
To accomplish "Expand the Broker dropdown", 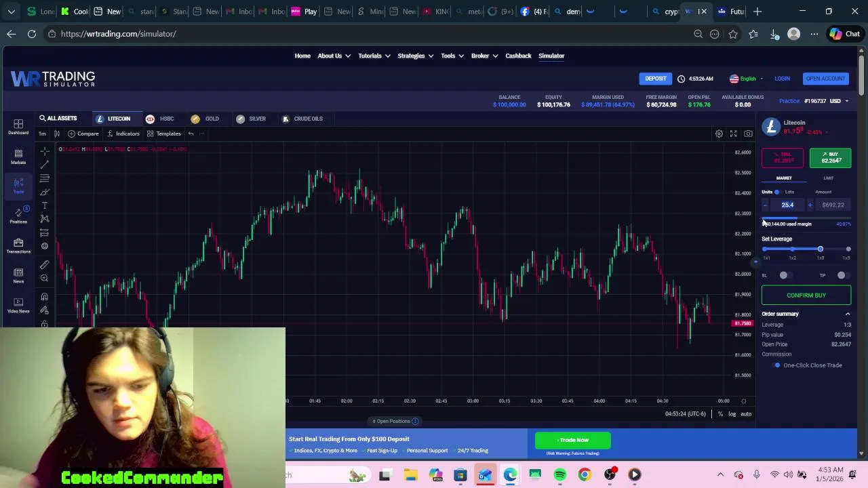I will coord(484,56).
